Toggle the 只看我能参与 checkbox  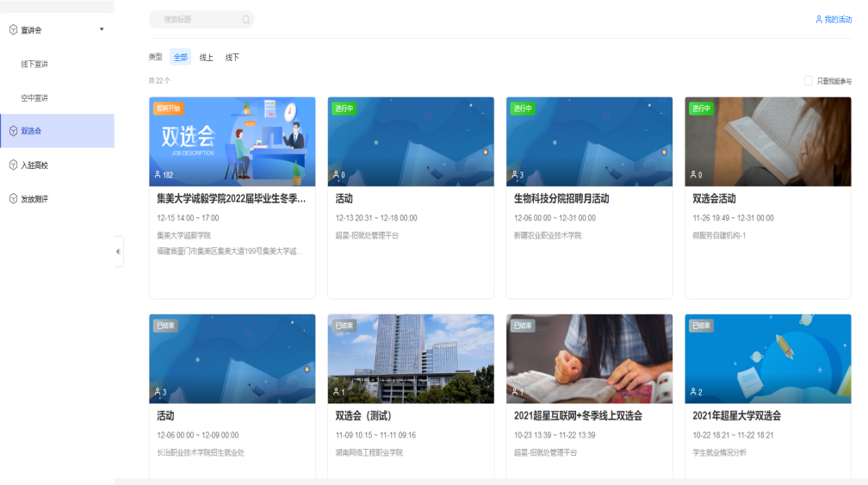809,81
